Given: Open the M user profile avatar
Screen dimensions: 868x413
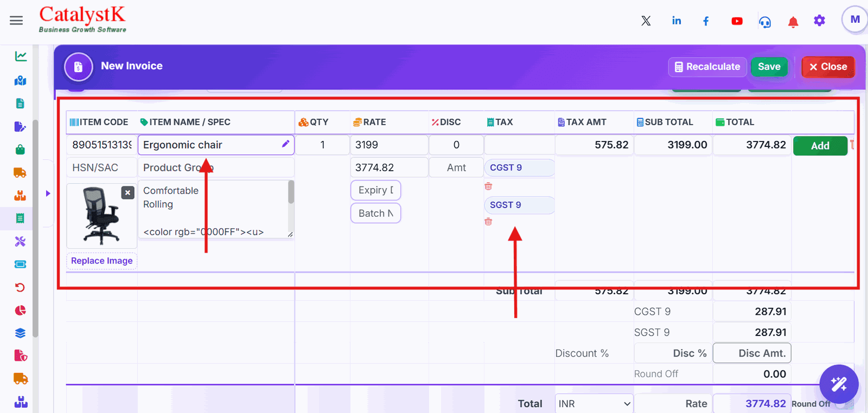Looking at the screenshot, I should click(x=855, y=20).
